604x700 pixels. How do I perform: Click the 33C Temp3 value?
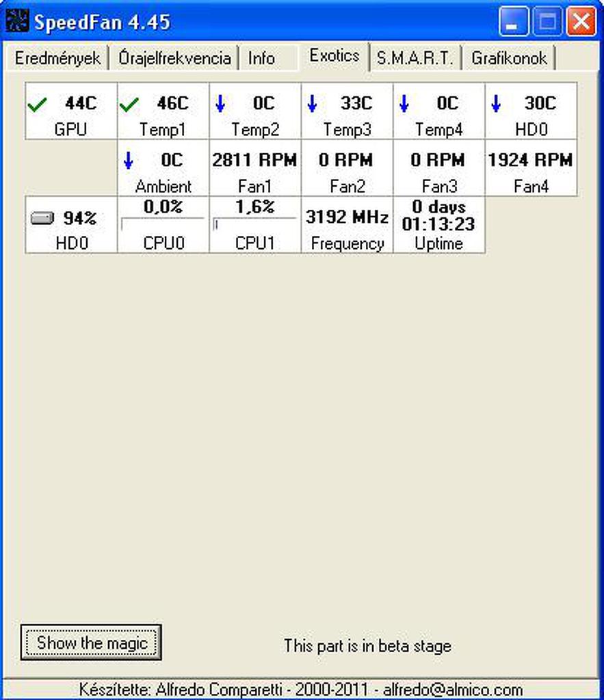[356, 103]
